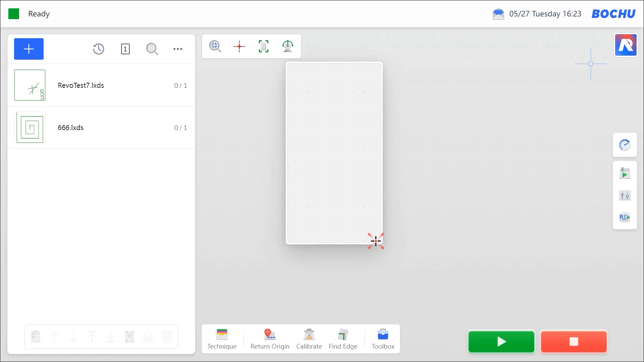Click the Calibrate button
The image size is (644, 362).
pos(309,339)
